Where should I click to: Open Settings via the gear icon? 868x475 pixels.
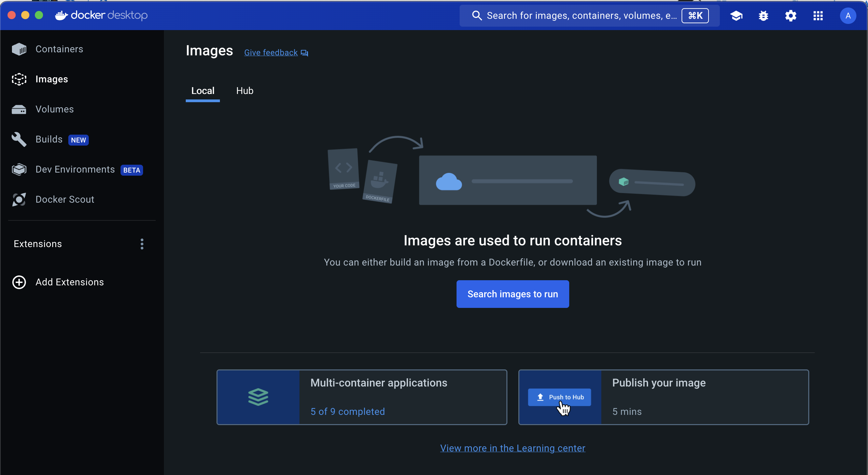(791, 16)
